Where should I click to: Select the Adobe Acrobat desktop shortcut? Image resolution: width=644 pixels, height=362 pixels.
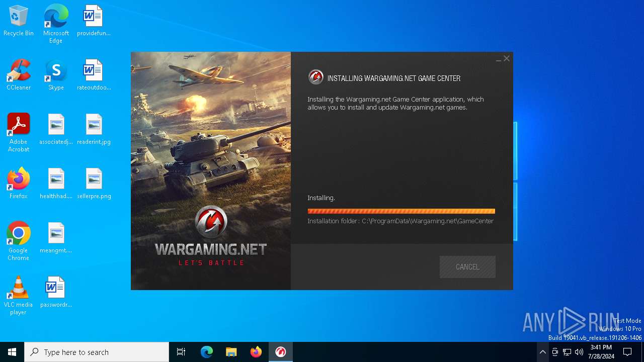point(19,133)
